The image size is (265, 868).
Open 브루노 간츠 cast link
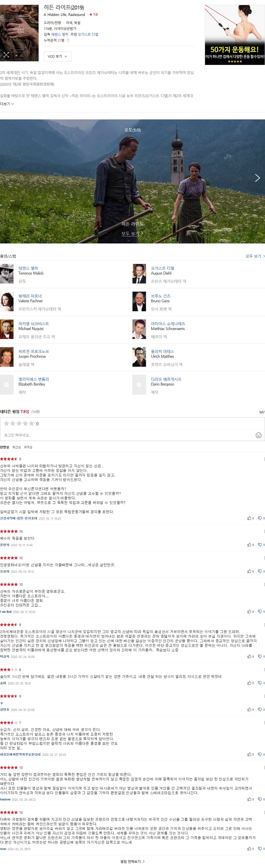tap(161, 296)
